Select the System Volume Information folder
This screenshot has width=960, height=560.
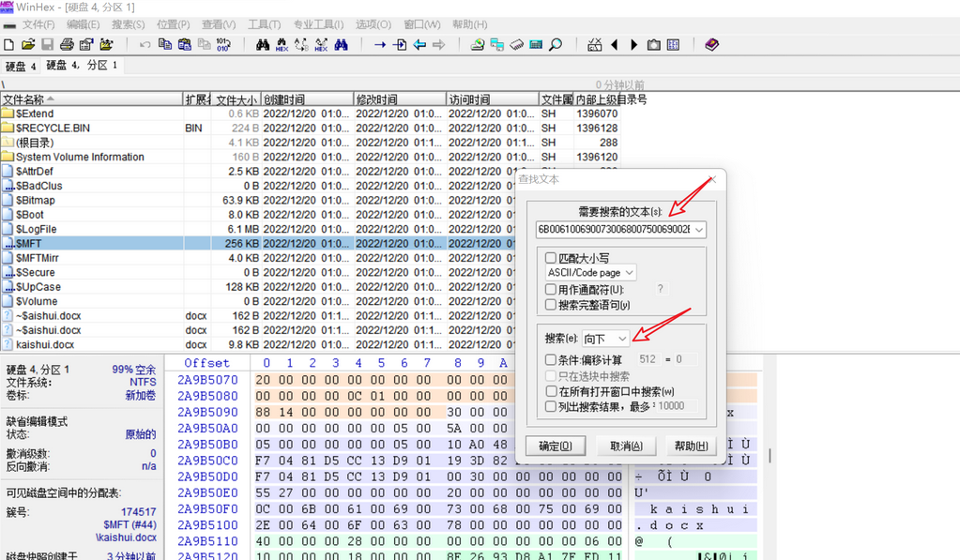point(309,157)
